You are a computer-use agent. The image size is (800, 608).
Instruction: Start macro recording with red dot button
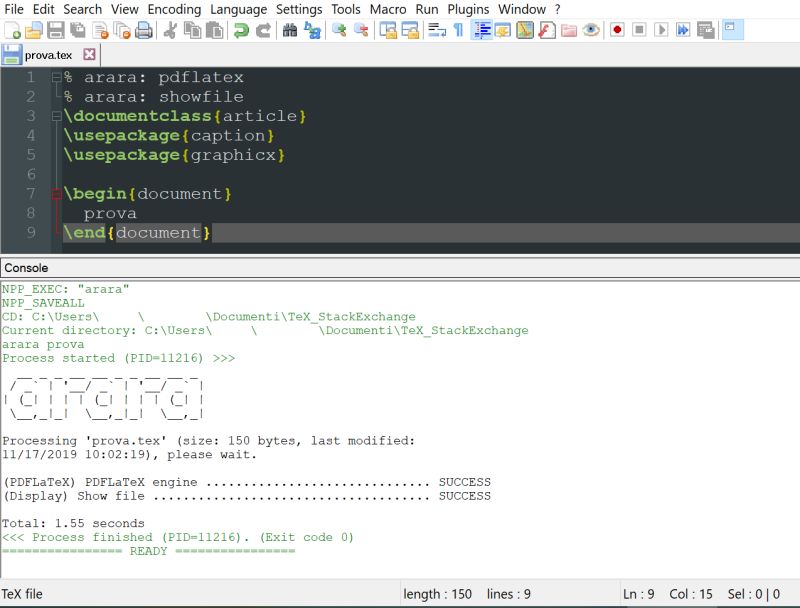pyautogui.click(x=617, y=30)
